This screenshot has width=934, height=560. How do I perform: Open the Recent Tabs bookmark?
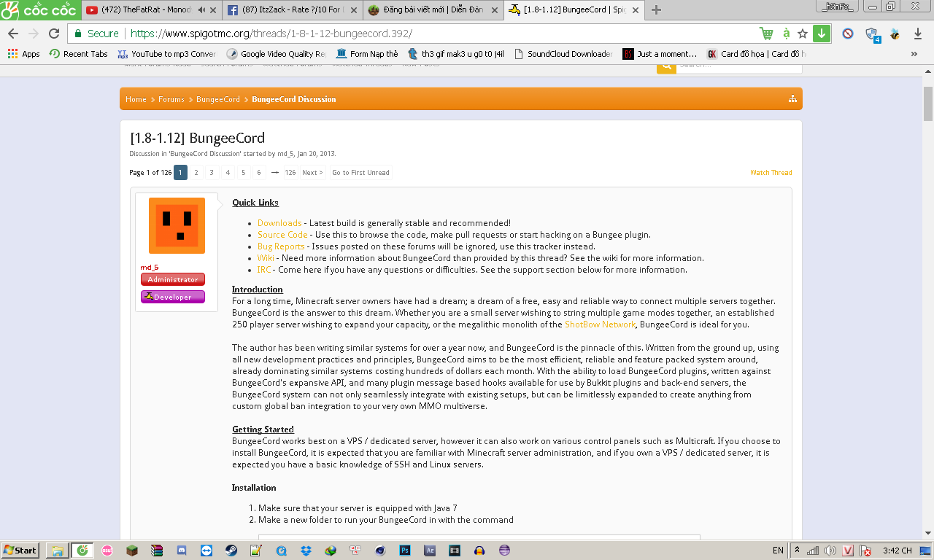79,54
